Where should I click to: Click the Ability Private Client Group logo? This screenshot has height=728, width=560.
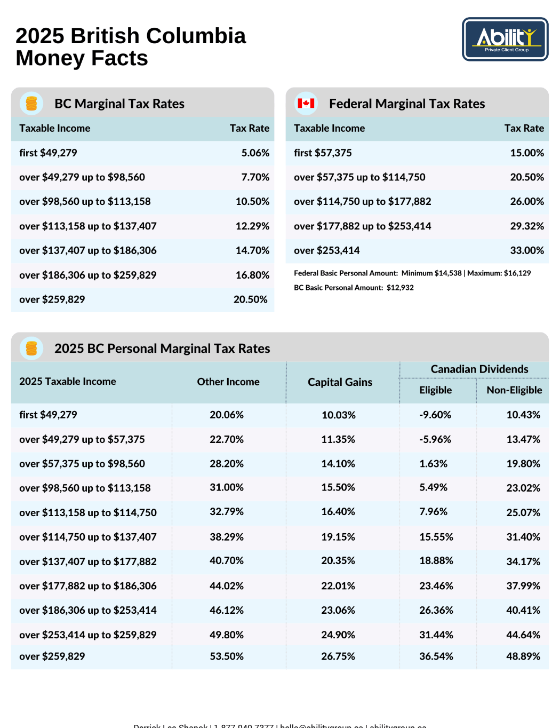(505, 39)
